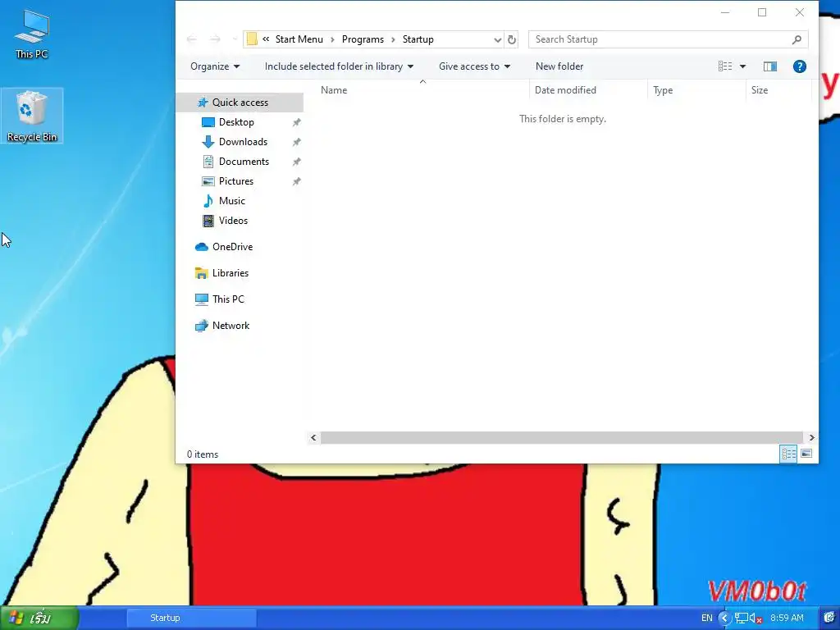
Task: Sort by the Type column
Action: pyautogui.click(x=696, y=90)
